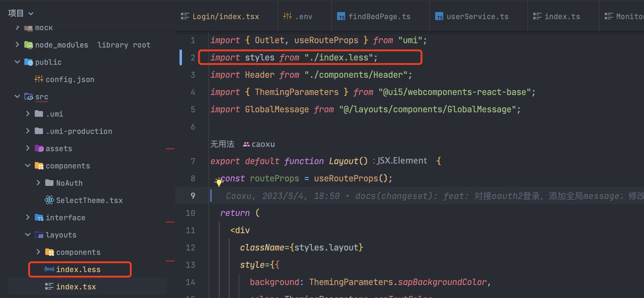Open usages via the 无用法 link

click(222, 144)
